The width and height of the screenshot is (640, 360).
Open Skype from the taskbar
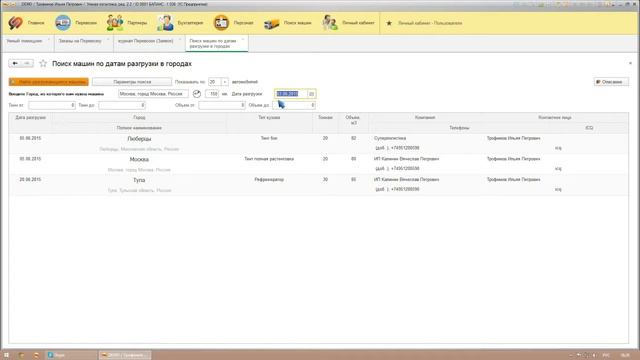pos(71,355)
